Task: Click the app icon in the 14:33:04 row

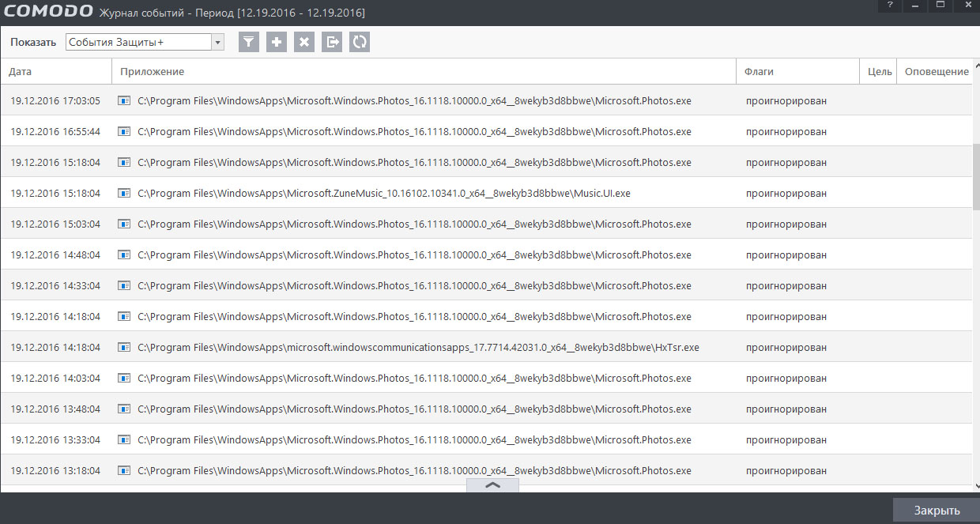Action: [x=124, y=285]
